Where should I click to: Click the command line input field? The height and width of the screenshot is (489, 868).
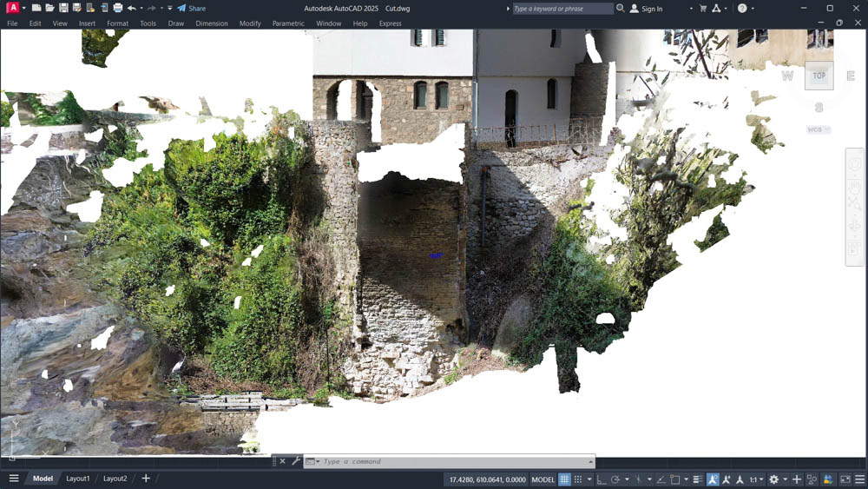[x=454, y=461]
